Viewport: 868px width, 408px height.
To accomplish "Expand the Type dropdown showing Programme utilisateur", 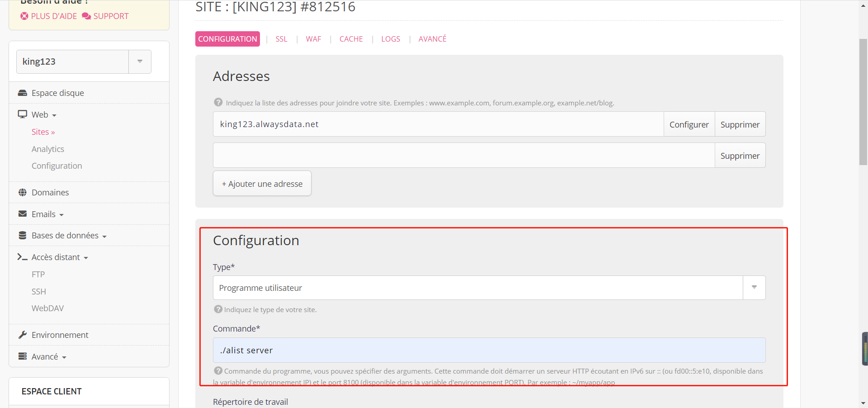I will (x=754, y=288).
